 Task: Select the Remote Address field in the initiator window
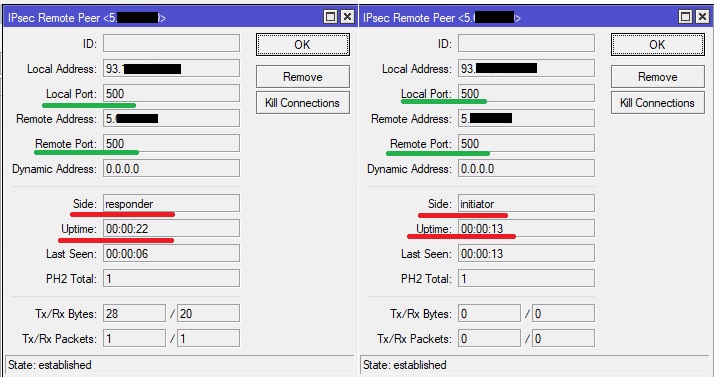[x=526, y=119]
